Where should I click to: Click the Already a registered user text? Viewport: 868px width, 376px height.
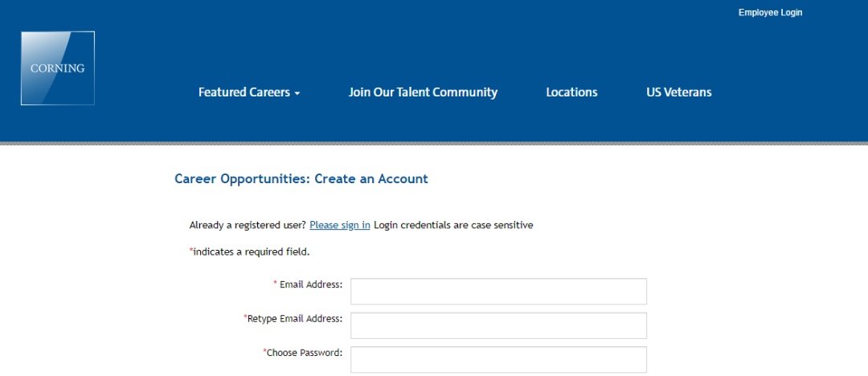coord(248,226)
